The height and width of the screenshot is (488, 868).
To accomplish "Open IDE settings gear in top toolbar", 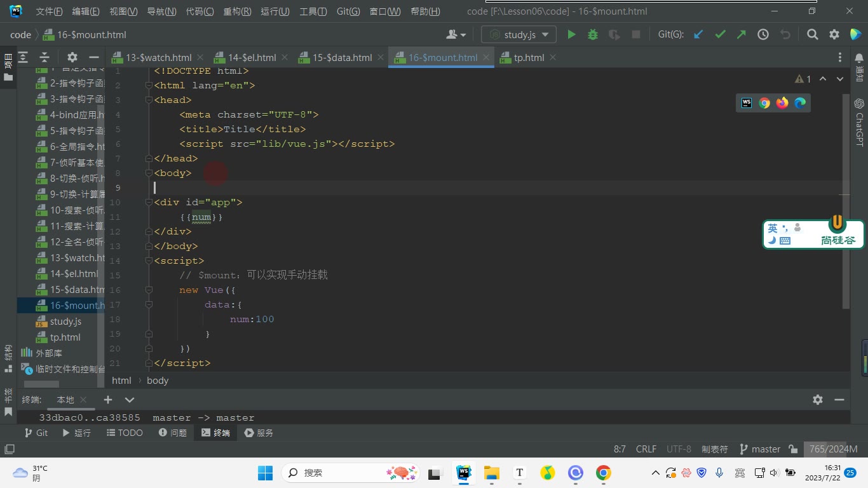I will (834, 35).
